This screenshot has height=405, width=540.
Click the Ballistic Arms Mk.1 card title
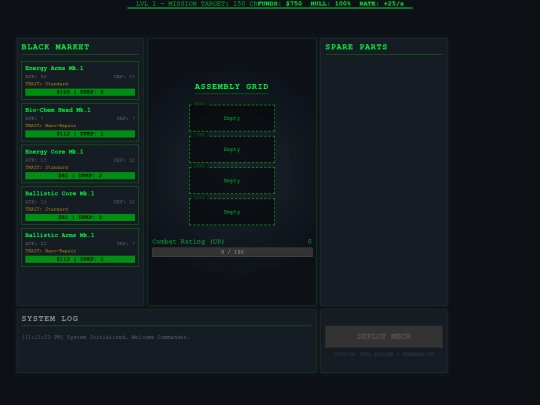pyautogui.click(x=60, y=235)
